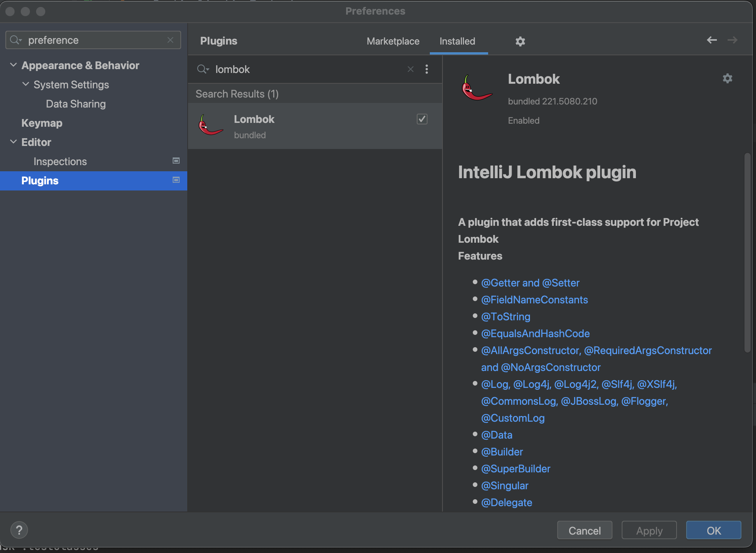Screen dimensions: 756x553
Task: Select the Installed tab
Action: point(457,41)
